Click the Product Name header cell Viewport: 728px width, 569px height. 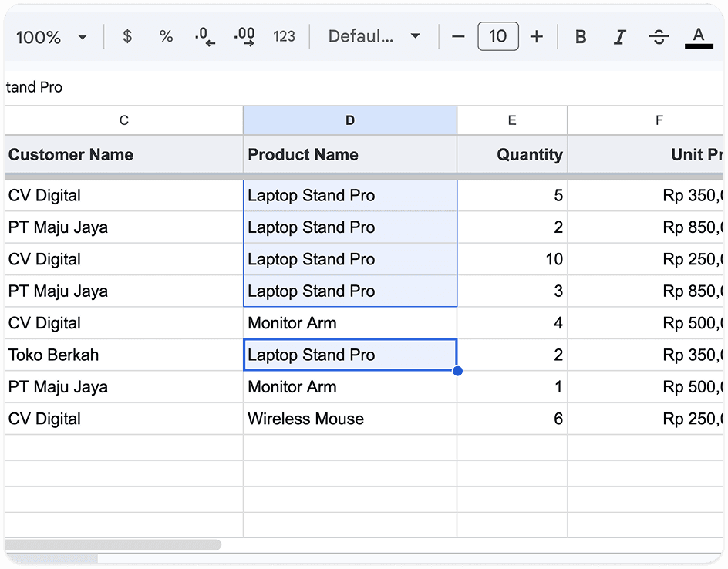[x=350, y=154]
